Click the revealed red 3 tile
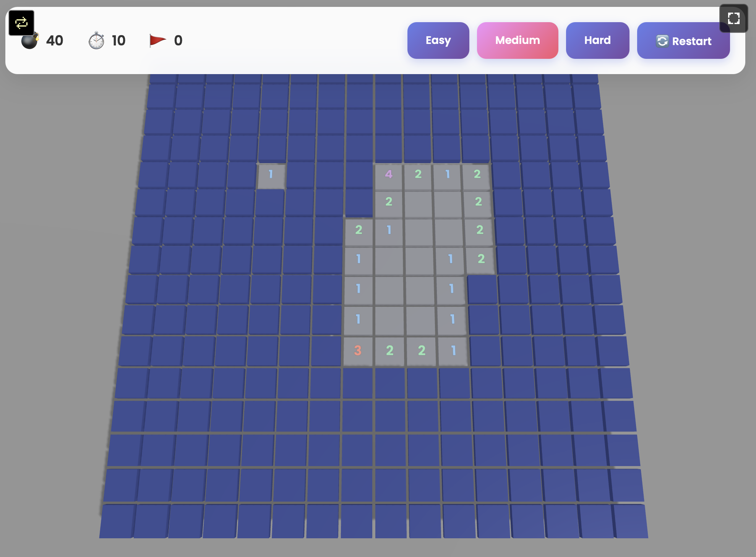The width and height of the screenshot is (756, 557). pos(357,350)
